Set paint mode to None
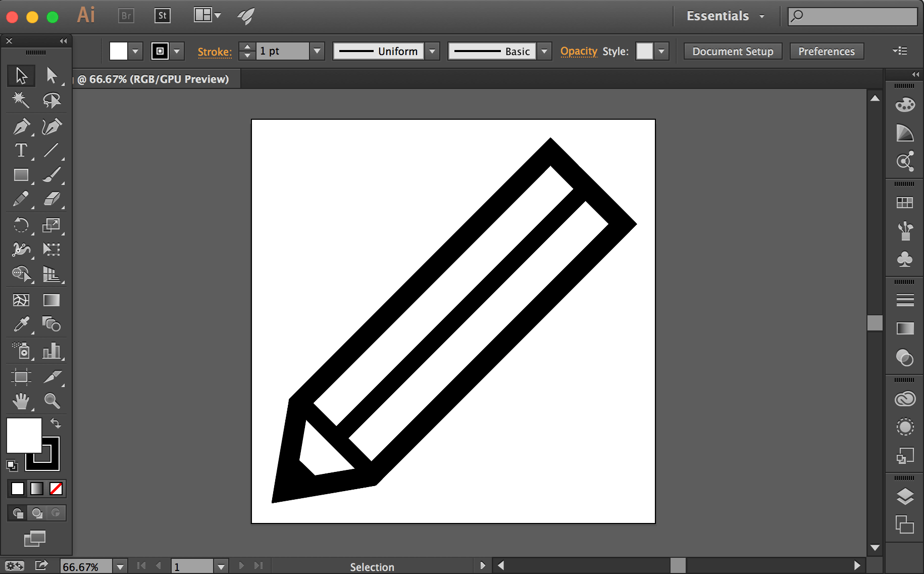Viewport: 924px width, 574px height. coord(56,489)
